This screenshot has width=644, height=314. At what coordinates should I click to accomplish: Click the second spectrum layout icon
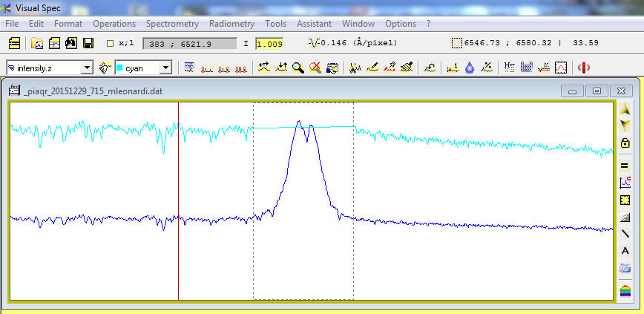224,68
